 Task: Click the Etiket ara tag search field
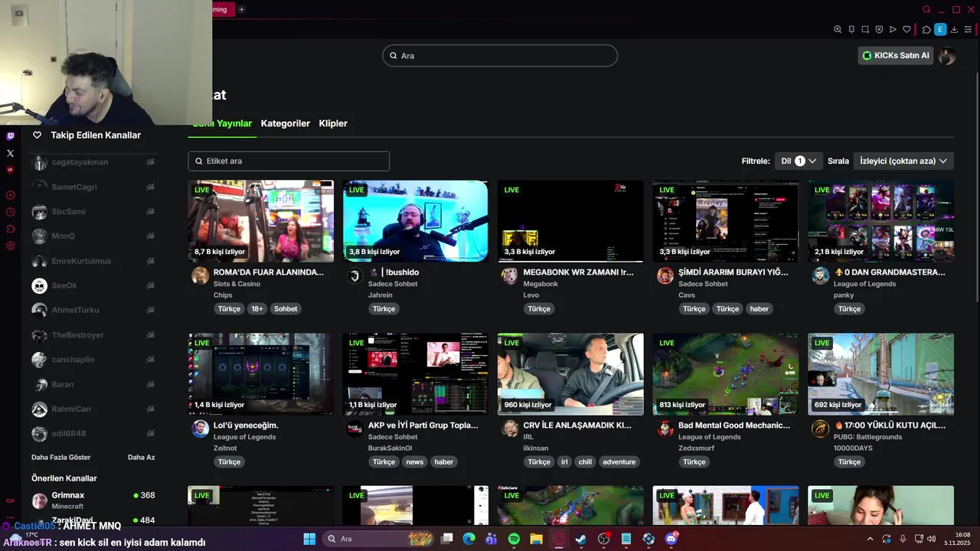point(289,161)
